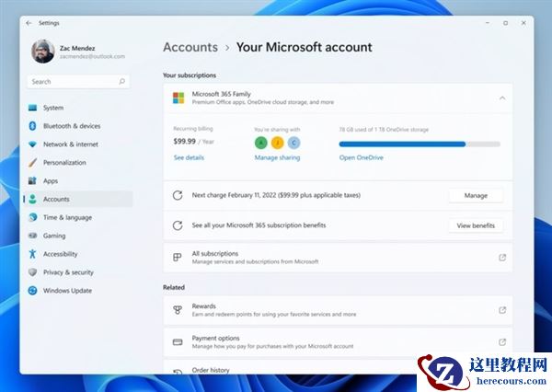Select Bluetooth & devices label
Screen dimensions: 552x392
pyautogui.click(x=72, y=126)
